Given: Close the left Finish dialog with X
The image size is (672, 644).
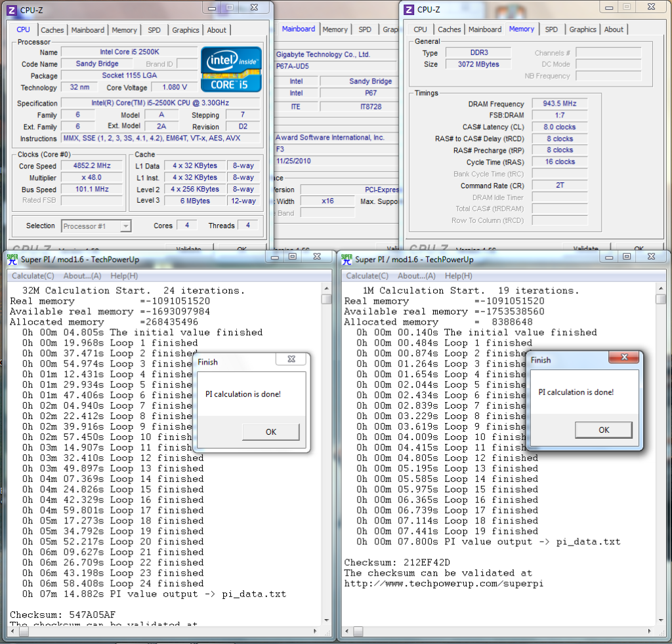Looking at the screenshot, I should (291, 359).
